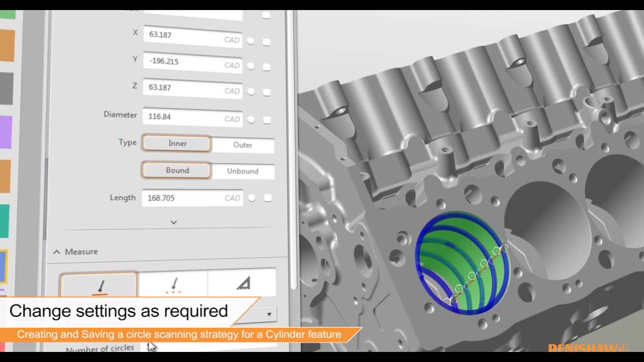Select the gray feature tile in sidebar
The width and height of the screenshot is (644, 362).
pos(7,88)
